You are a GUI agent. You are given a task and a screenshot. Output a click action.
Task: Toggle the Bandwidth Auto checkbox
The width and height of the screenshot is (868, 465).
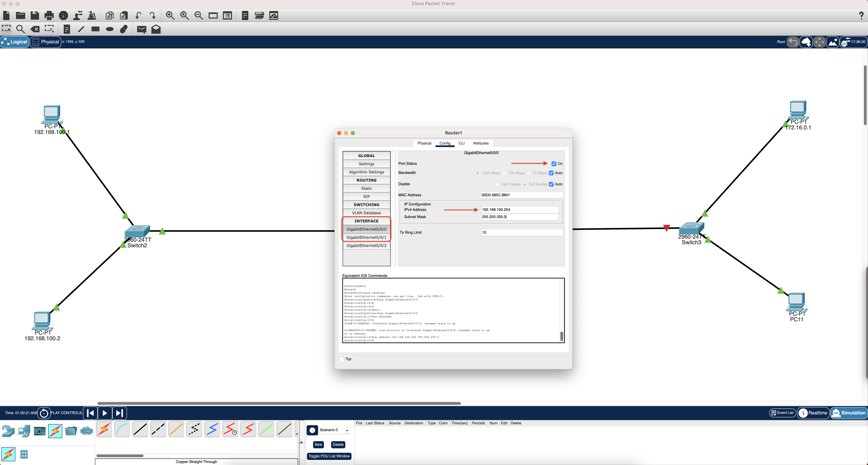coord(551,173)
